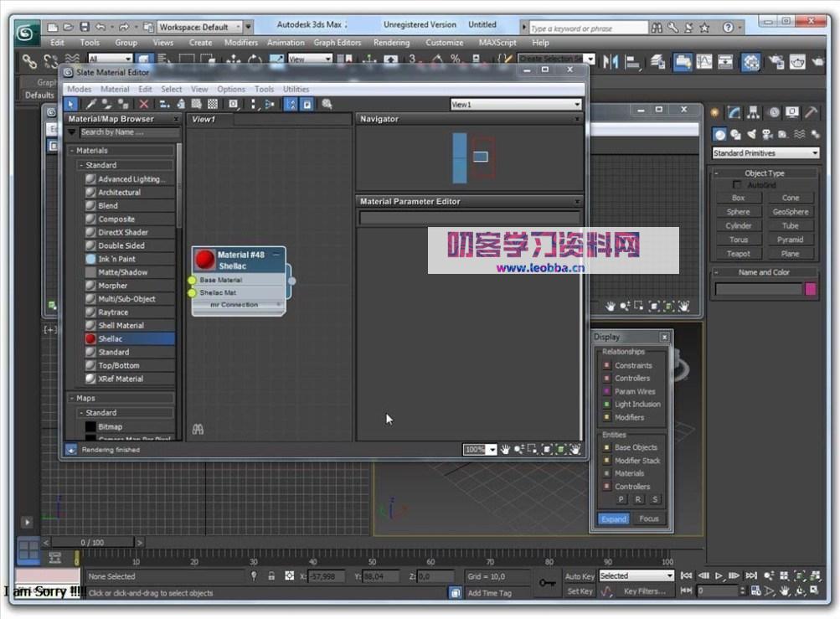Click the 3ds Max application logo button
This screenshot has width=840, height=619.
(x=25, y=34)
